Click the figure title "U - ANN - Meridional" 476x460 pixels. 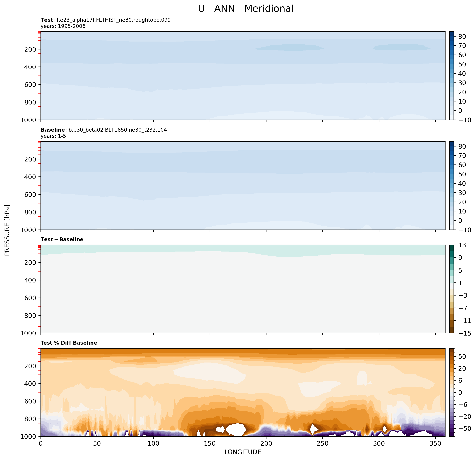[x=246, y=9]
